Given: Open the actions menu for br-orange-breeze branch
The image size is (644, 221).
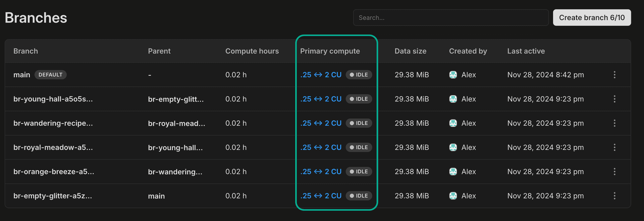Looking at the screenshot, I should pos(614,172).
